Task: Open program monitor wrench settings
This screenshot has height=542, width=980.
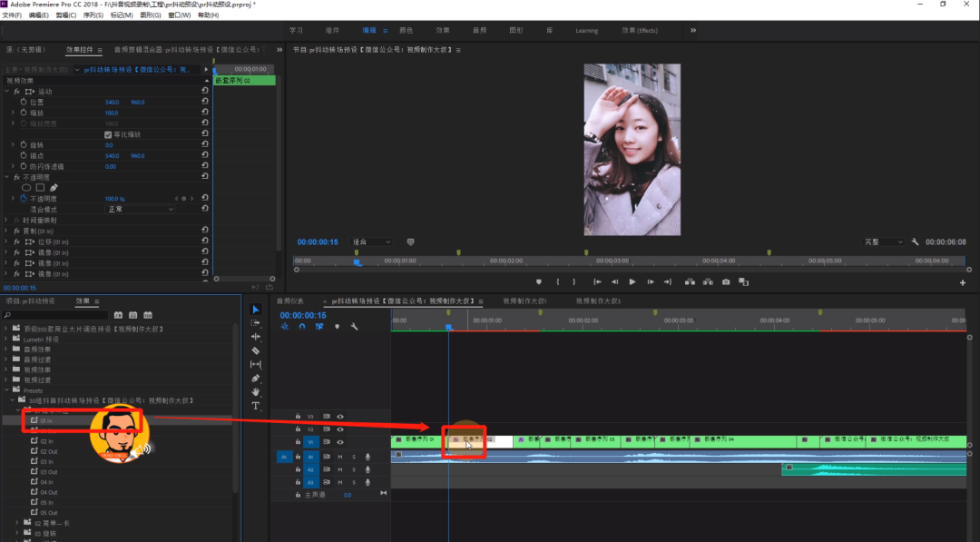Action: (915, 241)
